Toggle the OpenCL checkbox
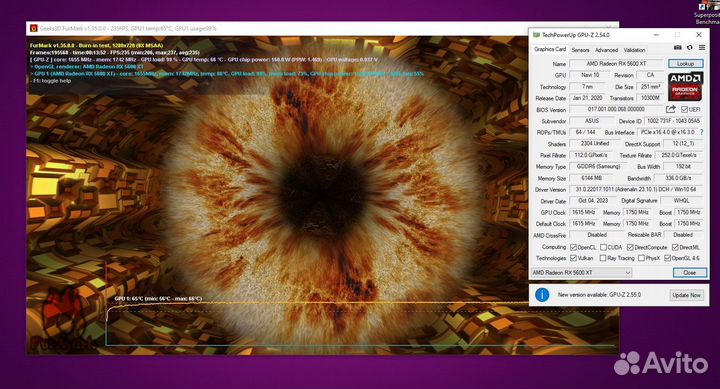720x389 pixels. 573,247
